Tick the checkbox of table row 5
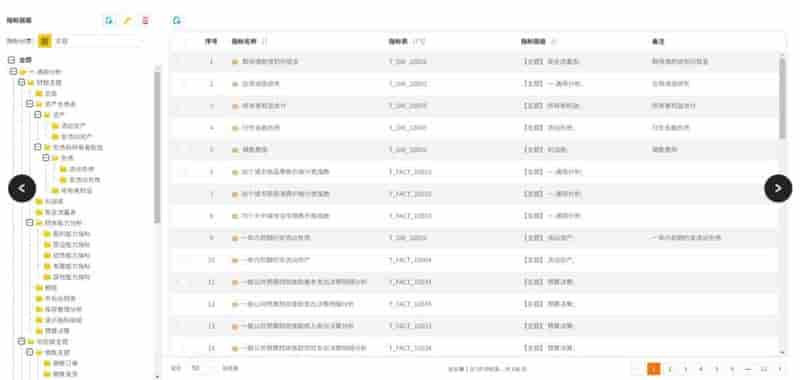 click(x=182, y=150)
